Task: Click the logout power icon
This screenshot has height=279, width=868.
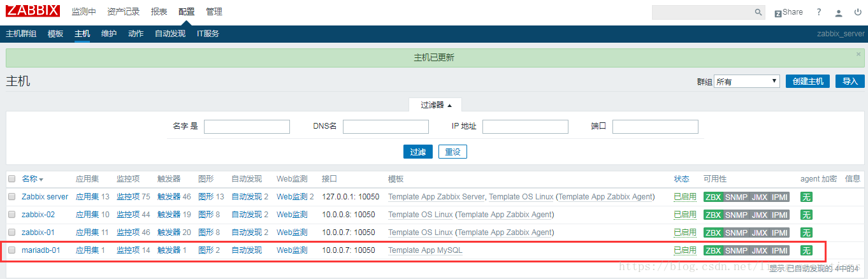Action: coord(857,13)
